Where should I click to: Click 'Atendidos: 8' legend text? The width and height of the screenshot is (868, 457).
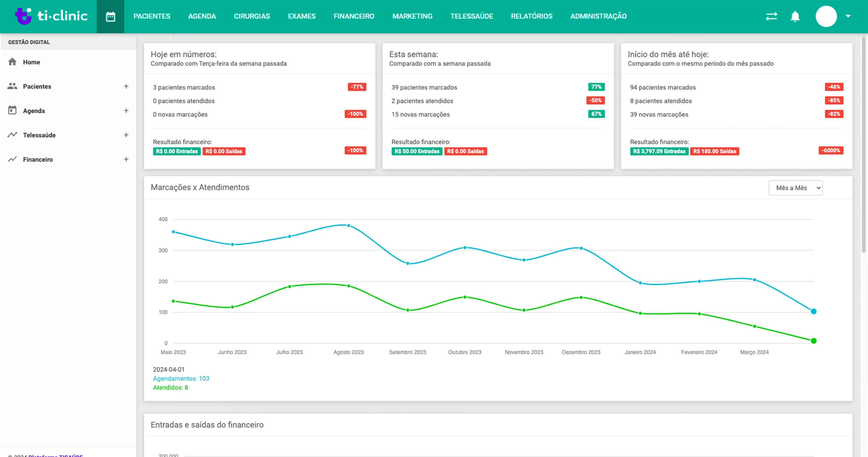[x=171, y=388]
